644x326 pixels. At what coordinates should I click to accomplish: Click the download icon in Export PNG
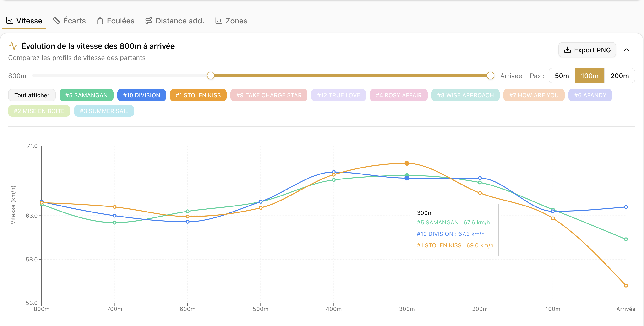click(x=567, y=50)
